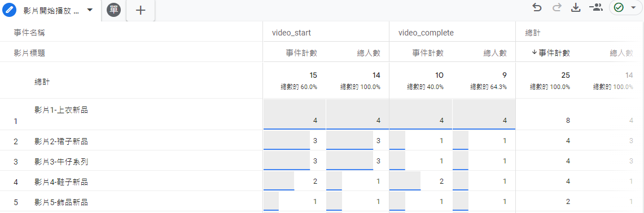This screenshot has height=213, width=644.
Task: Select the 單 tab circle icon
Action: tap(114, 10)
